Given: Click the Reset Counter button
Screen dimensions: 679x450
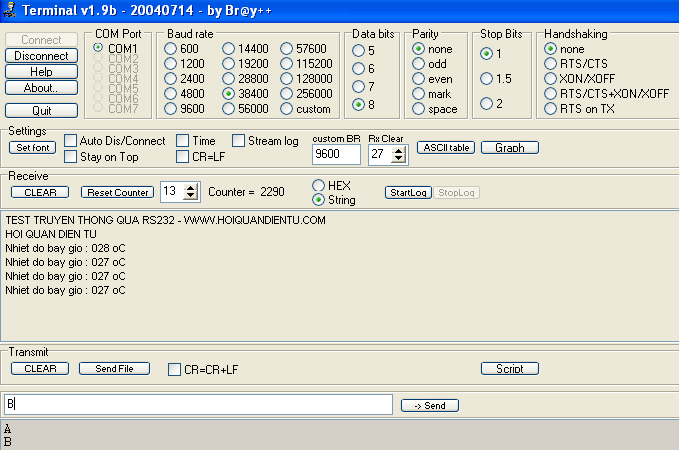Looking at the screenshot, I should coord(117,192).
